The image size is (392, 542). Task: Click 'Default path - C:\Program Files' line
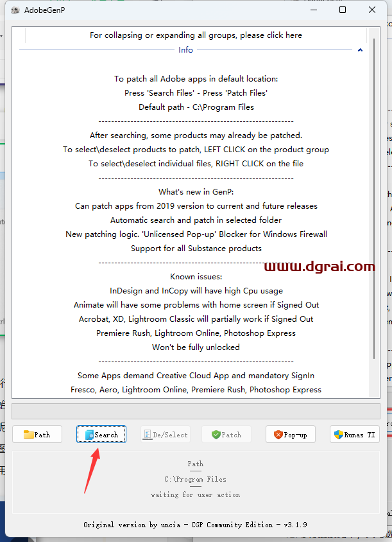click(x=196, y=107)
